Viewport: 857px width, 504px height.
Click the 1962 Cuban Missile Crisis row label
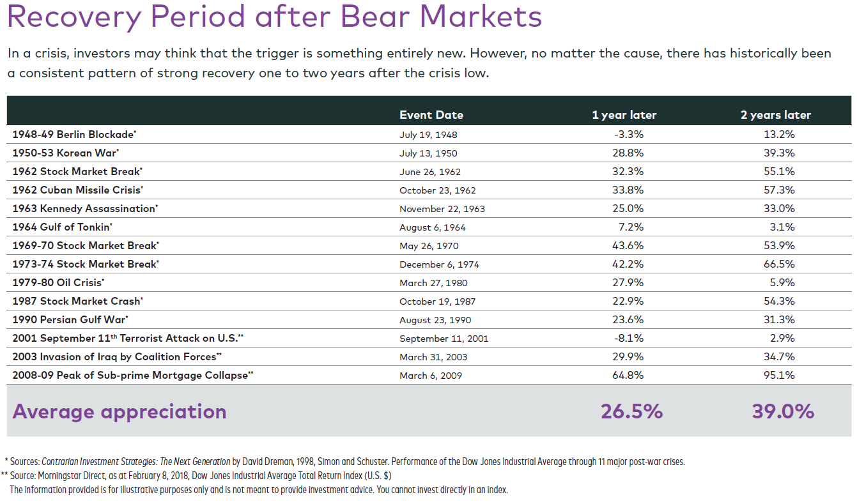[78, 190]
